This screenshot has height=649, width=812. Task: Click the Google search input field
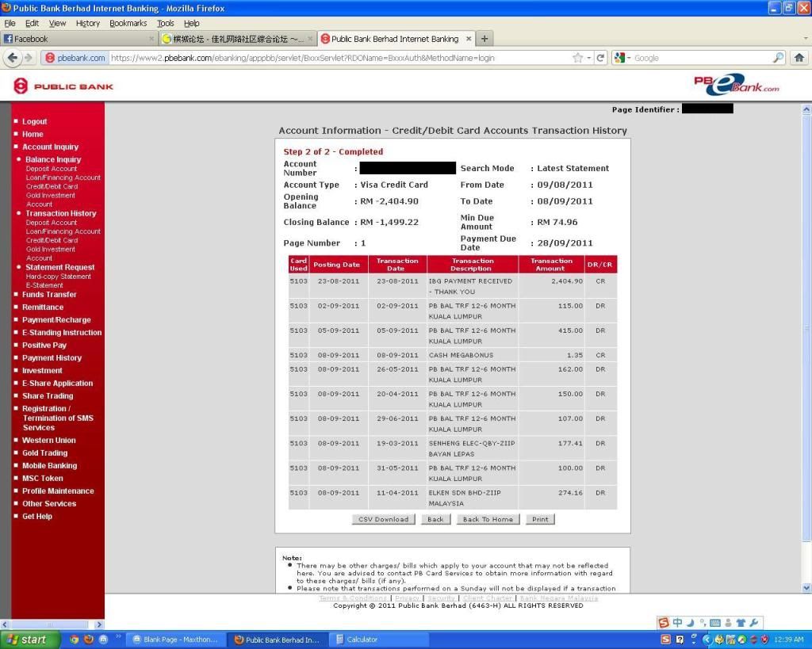(698, 58)
